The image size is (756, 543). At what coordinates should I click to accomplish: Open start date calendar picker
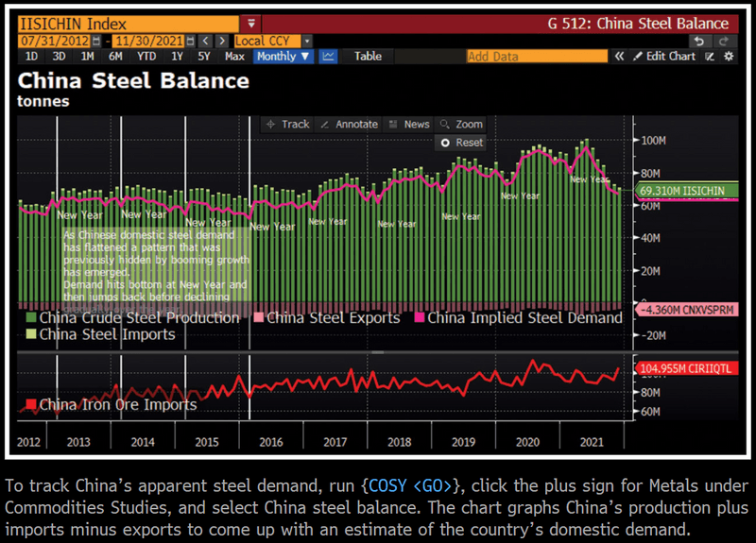[x=95, y=41]
